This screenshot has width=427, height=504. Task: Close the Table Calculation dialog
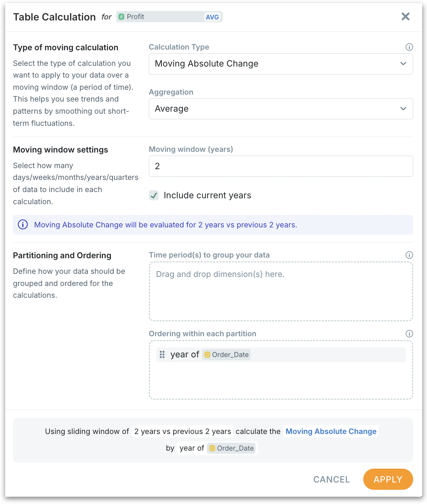tap(405, 17)
